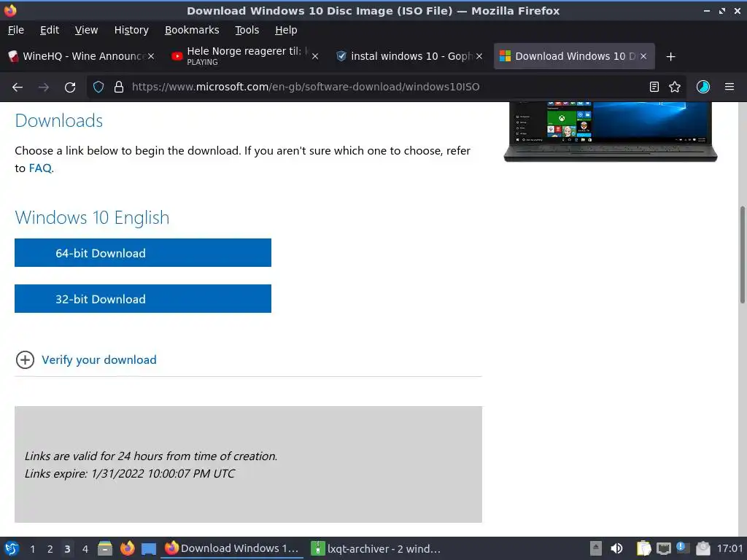Viewport: 747px width, 560px height.
Task: Bookmark this page with the star
Action: pos(675,87)
